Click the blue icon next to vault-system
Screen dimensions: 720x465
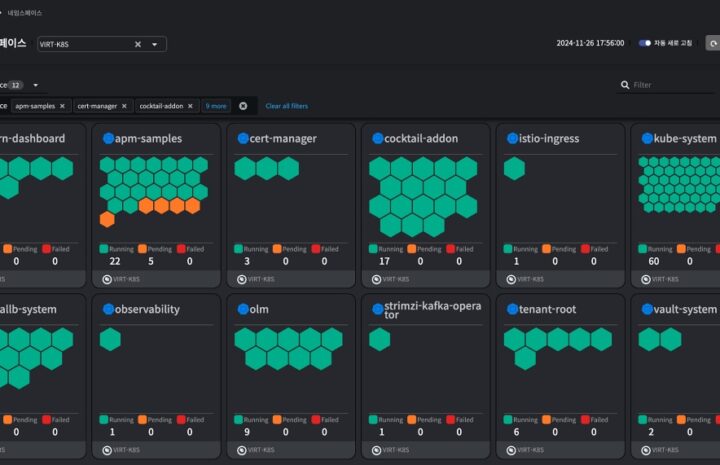pyautogui.click(x=647, y=309)
